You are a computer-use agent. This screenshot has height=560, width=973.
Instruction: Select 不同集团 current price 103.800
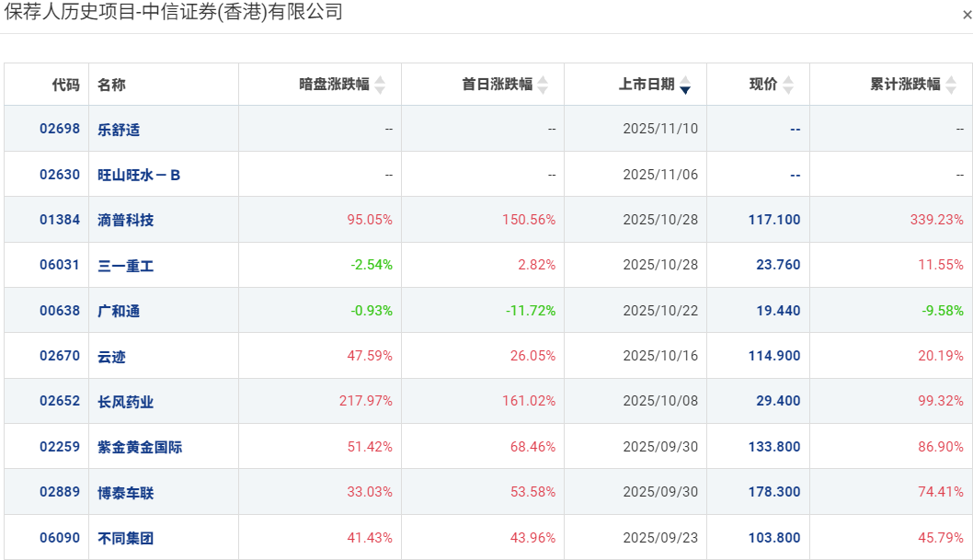click(774, 538)
